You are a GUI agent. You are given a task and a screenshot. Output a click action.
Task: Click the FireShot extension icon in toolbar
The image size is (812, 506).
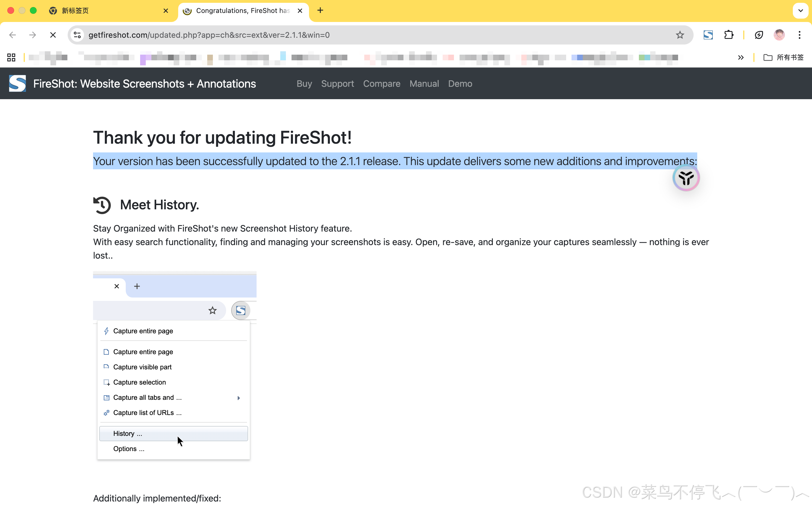(708, 35)
